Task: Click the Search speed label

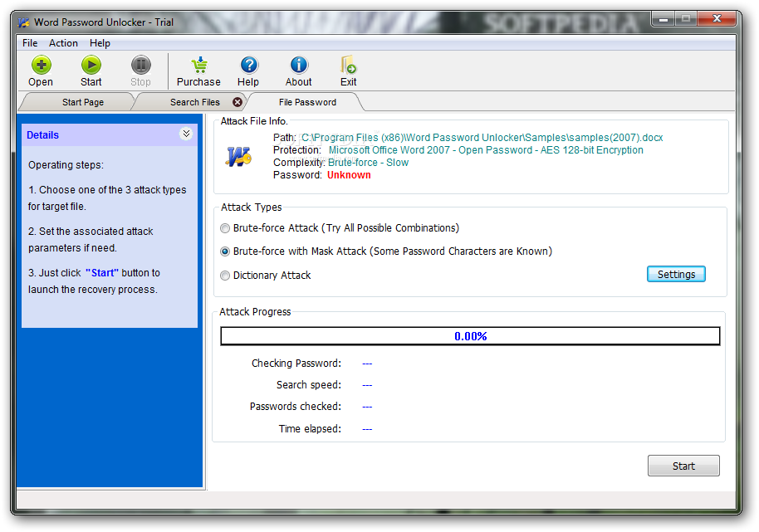Action: tap(309, 385)
